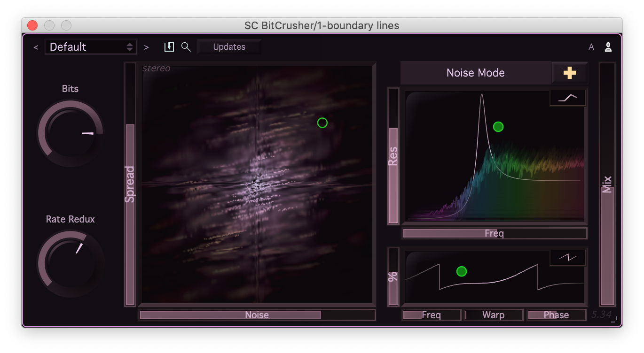
Task: Click green node in stereo display
Action: click(x=322, y=123)
